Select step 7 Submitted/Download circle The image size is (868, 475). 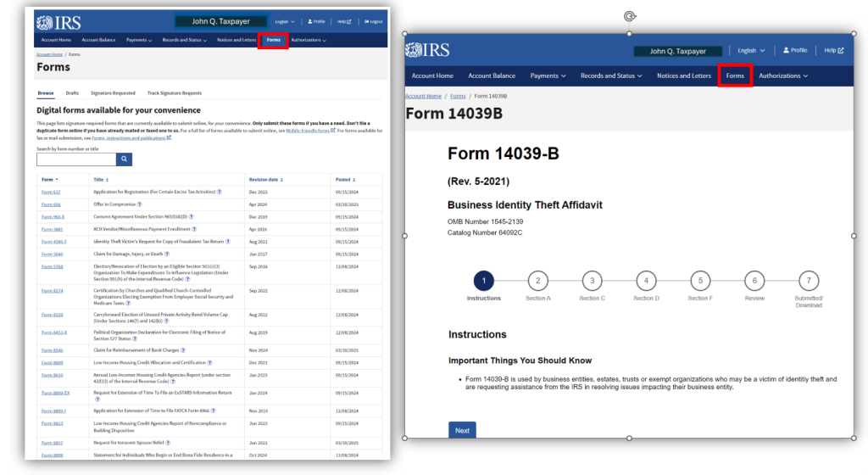(809, 281)
